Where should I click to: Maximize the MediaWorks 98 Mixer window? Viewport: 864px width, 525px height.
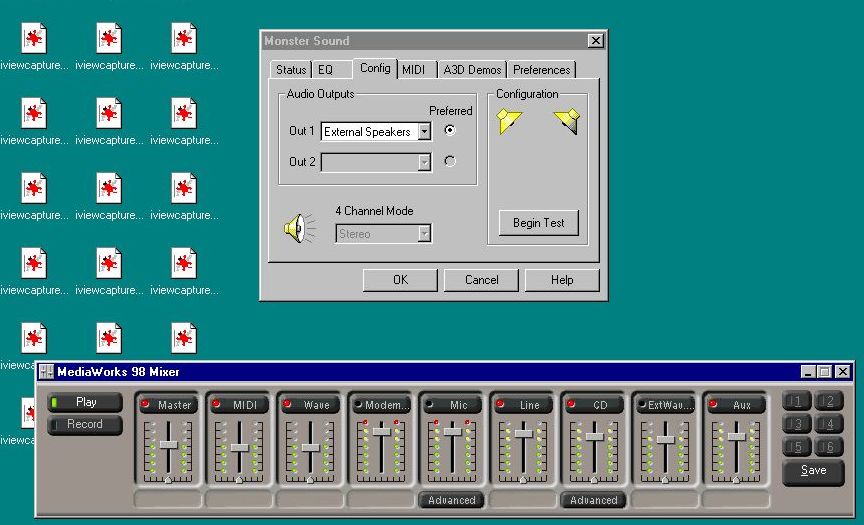(824, 372)
